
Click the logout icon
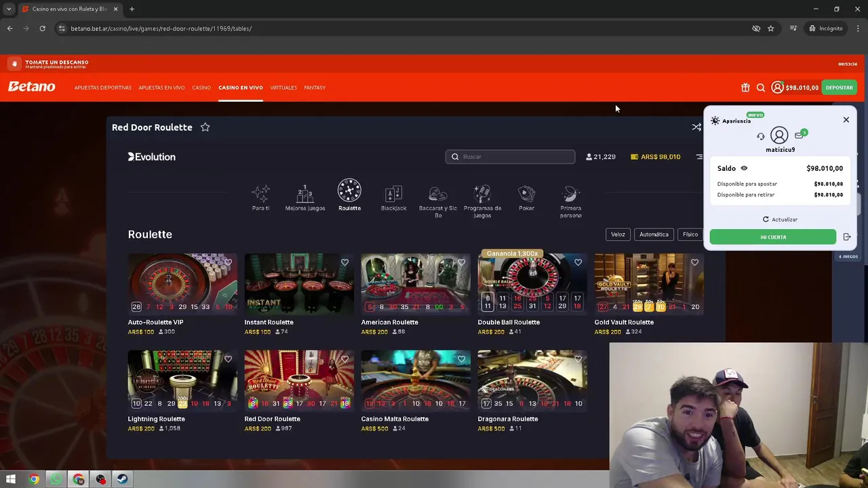pyautogui.click(x=847, y=237)
